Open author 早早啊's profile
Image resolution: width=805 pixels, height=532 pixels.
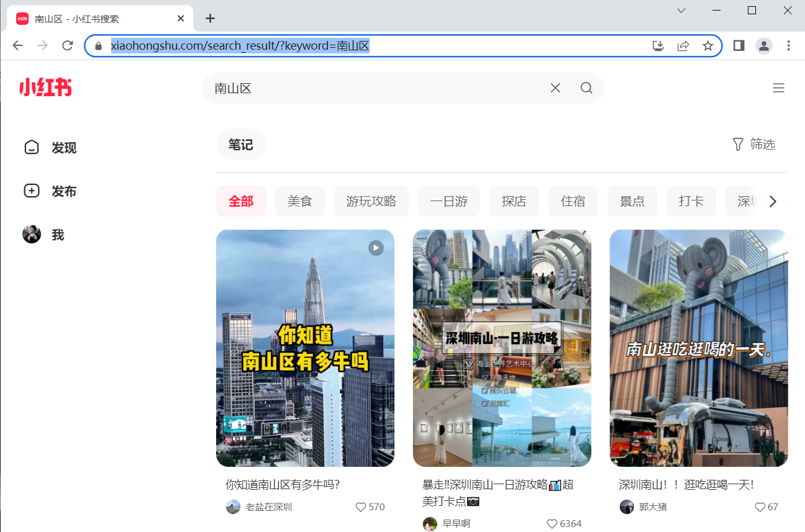[447, 524]
